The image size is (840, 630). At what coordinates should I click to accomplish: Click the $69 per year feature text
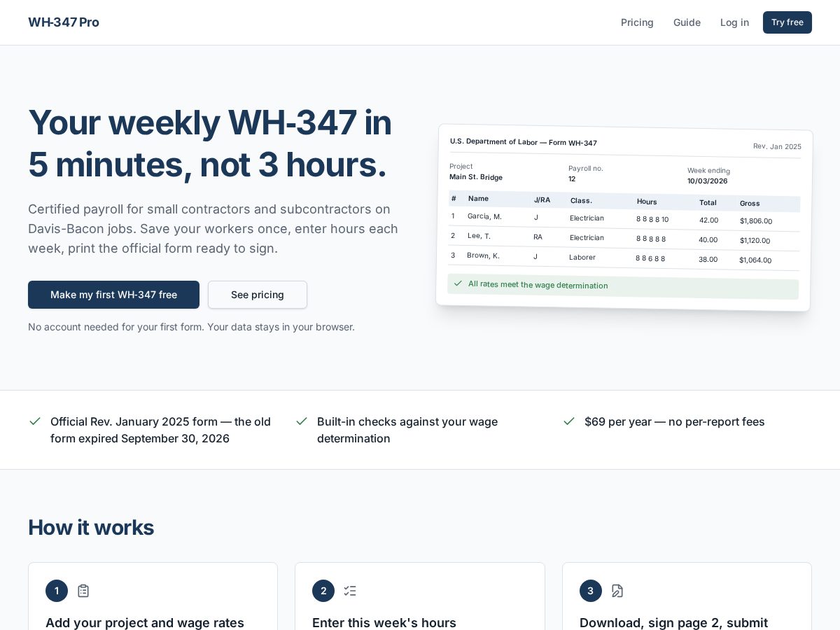point(675,421)
